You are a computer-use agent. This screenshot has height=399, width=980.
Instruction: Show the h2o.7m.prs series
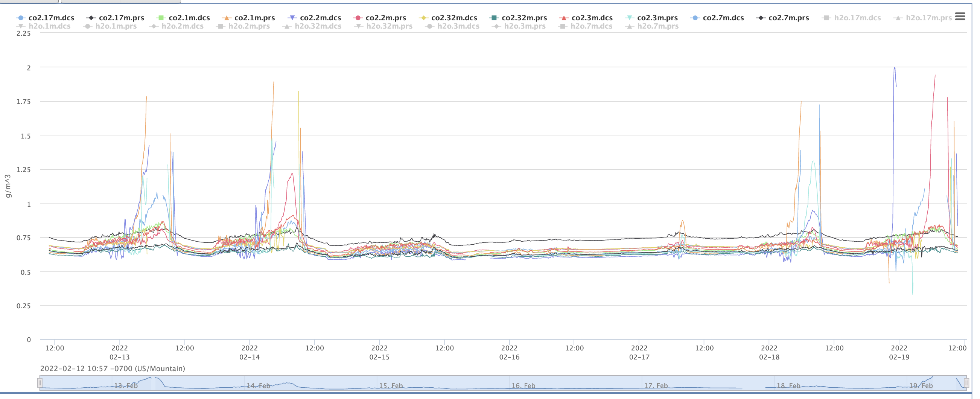[657, 26]
